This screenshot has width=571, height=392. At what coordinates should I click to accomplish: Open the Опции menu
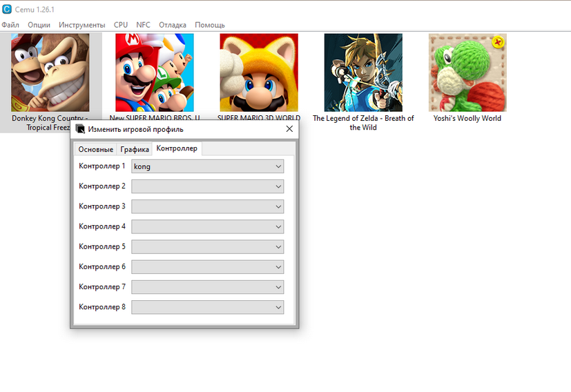[39, 25]
